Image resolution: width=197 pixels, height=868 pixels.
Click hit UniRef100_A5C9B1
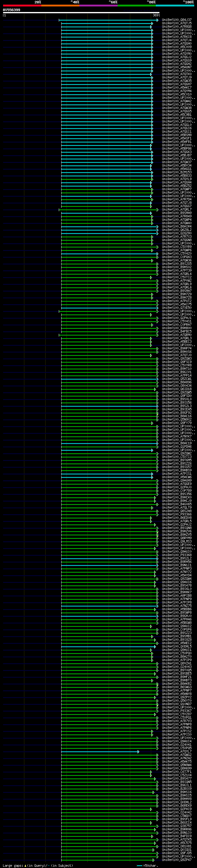click(x=177, y=115)
